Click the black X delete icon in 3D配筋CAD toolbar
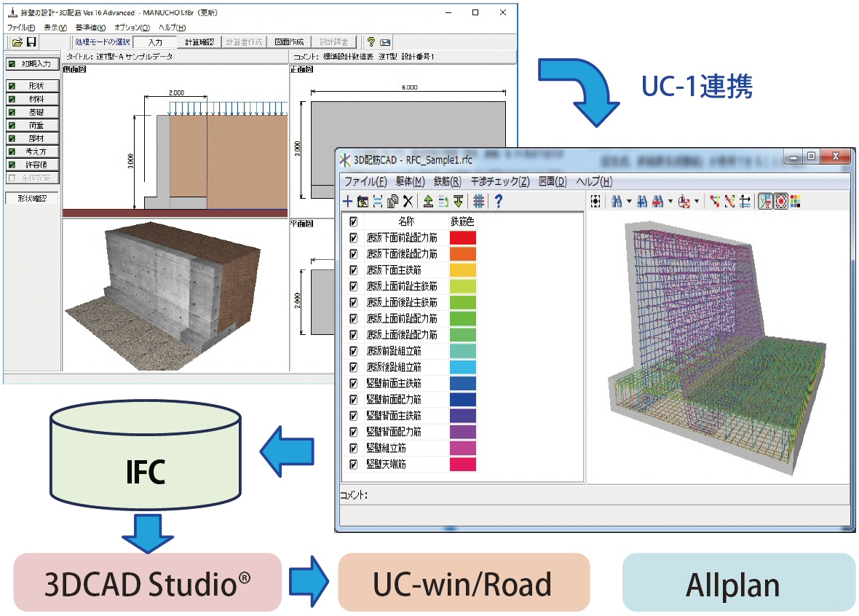Image resolution: width=859 pixels, height=616 pixels. point(408,202)
